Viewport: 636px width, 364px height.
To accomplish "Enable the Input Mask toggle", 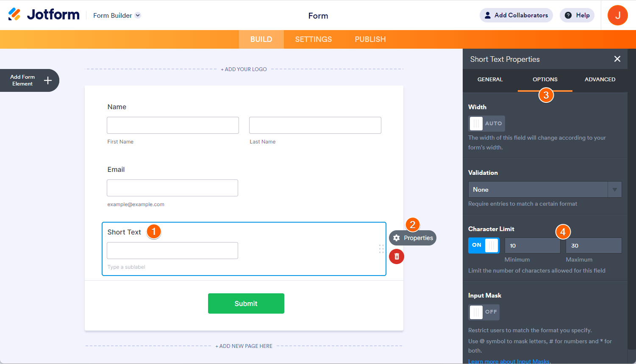I will (484, 312).
